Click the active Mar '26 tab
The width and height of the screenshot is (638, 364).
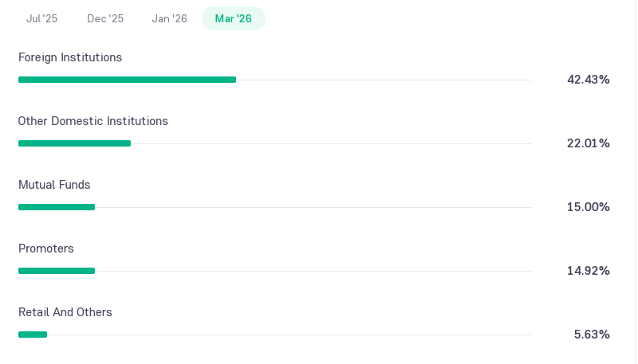tap(234, 18)
